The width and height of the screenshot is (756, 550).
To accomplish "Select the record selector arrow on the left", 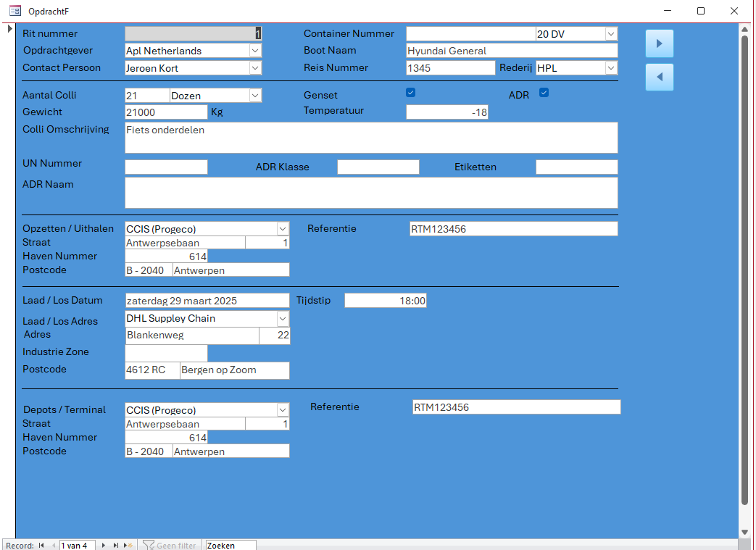I will pos(9,30).
